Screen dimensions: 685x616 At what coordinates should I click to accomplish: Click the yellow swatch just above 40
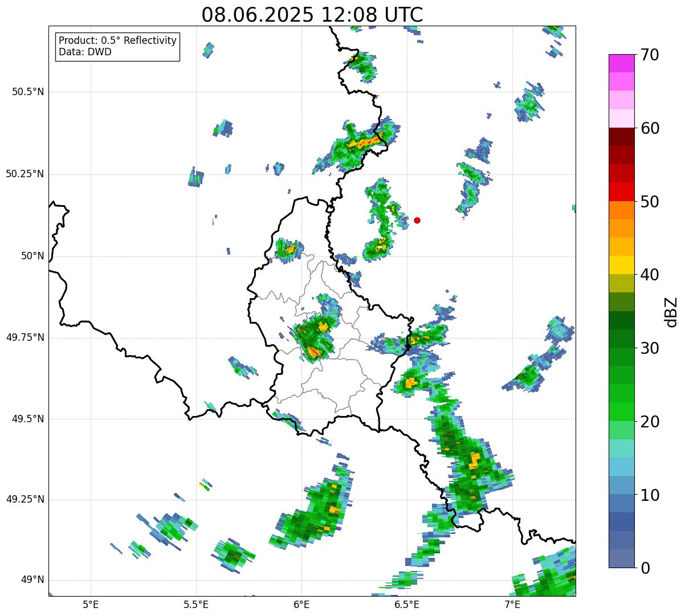[x=621, y=265]
